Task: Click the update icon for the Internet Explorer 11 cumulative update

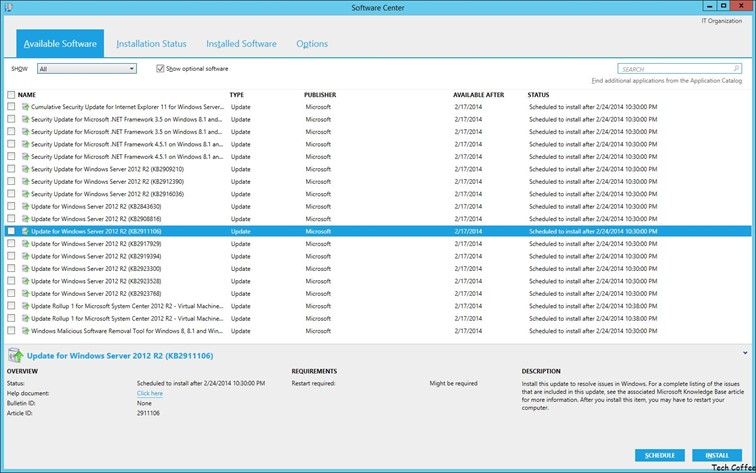Action: point(25,107)
